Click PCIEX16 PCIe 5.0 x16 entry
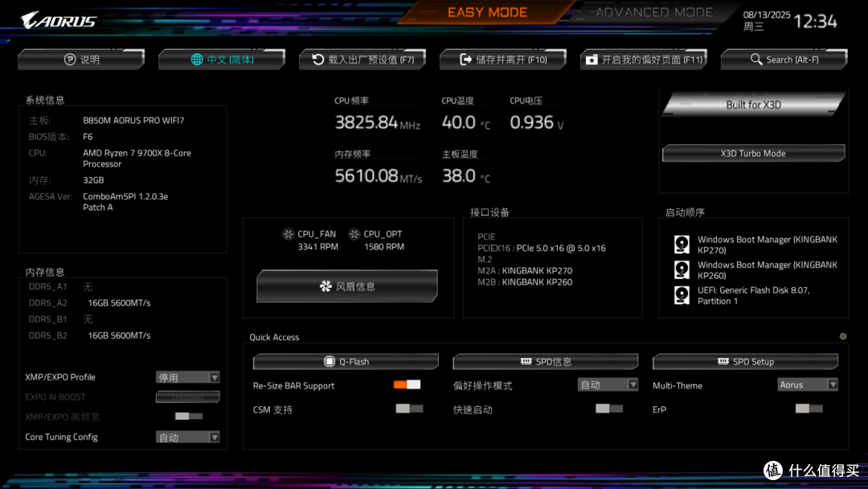868x489 pixels. click(542, 248)
